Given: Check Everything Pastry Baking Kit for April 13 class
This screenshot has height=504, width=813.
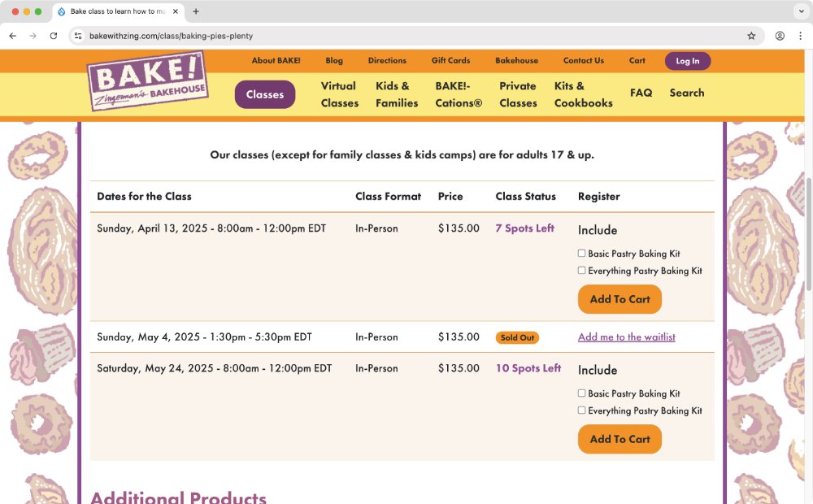Looking at the screenshot, I should pos(582,272).
